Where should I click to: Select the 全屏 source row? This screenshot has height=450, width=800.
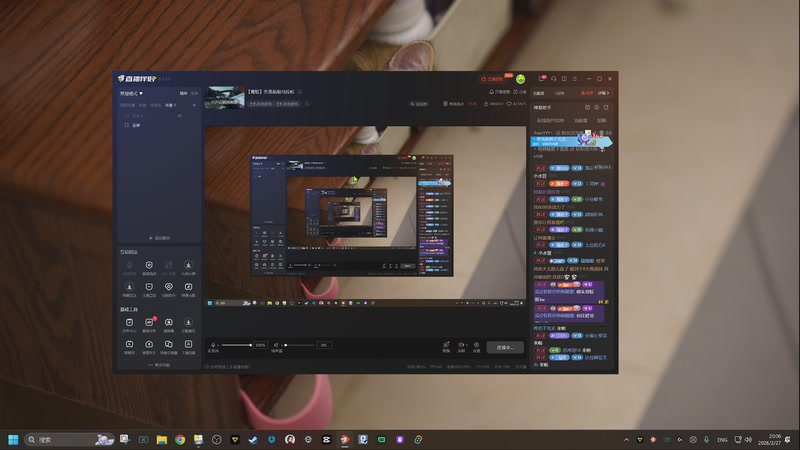(160, 125)
